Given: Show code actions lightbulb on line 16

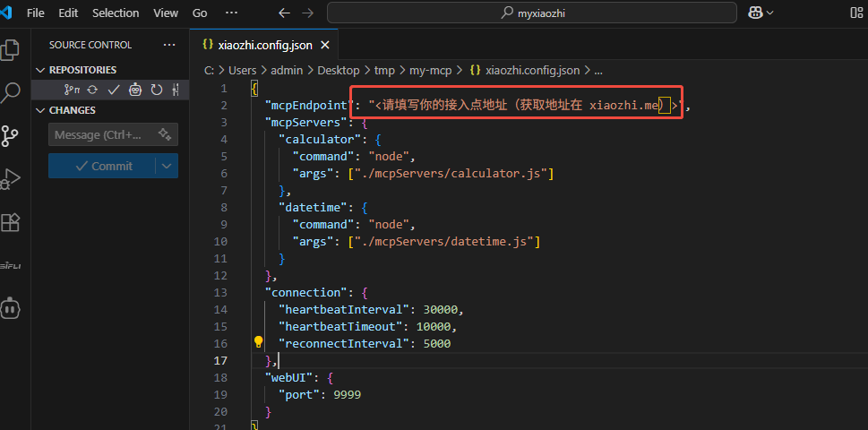Looking at the screenshot, I should [259, 341].
